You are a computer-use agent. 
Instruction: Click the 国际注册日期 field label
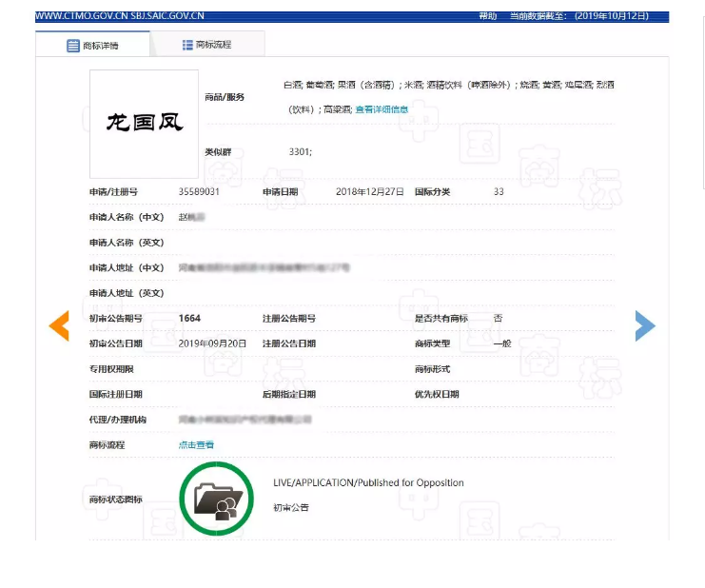pos(115,394)
